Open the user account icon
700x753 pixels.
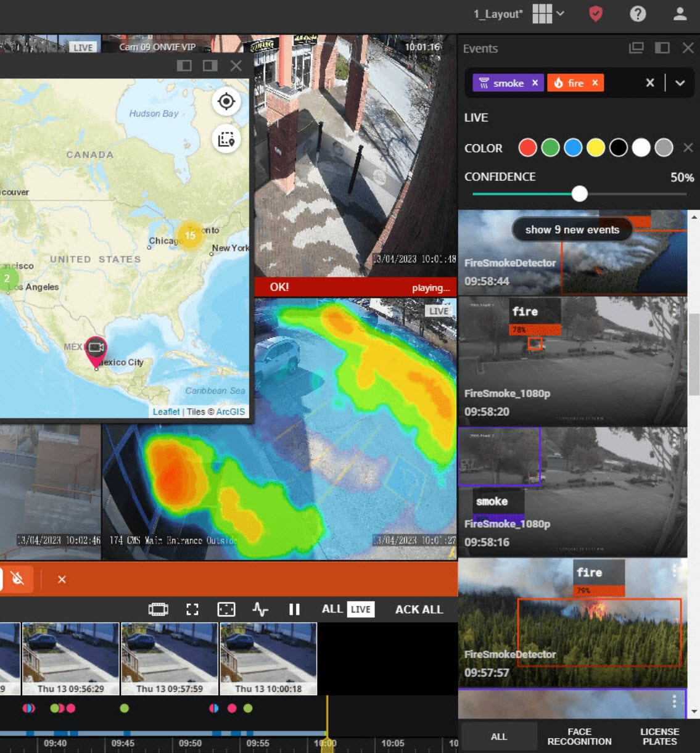680,14
